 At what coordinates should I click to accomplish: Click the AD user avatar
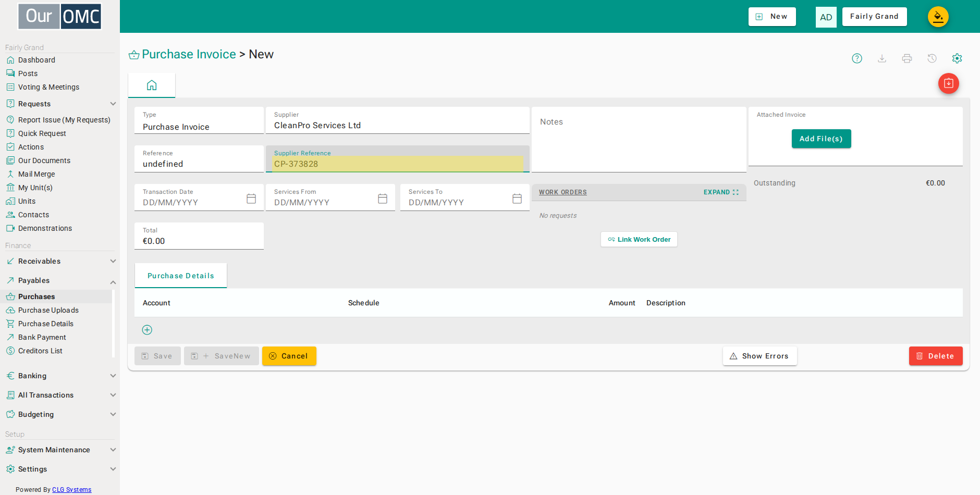coord(826,17)
